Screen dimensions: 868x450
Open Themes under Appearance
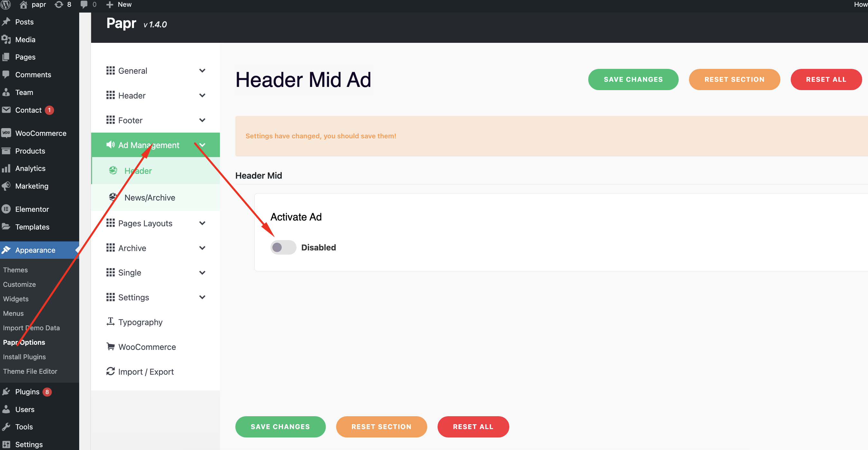[x=15, y=270]
